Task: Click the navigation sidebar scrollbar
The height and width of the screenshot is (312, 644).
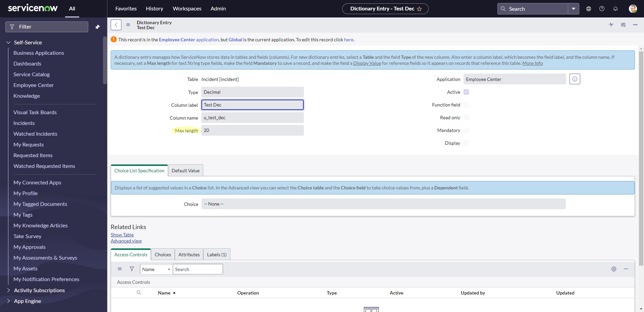Action: 105,60
